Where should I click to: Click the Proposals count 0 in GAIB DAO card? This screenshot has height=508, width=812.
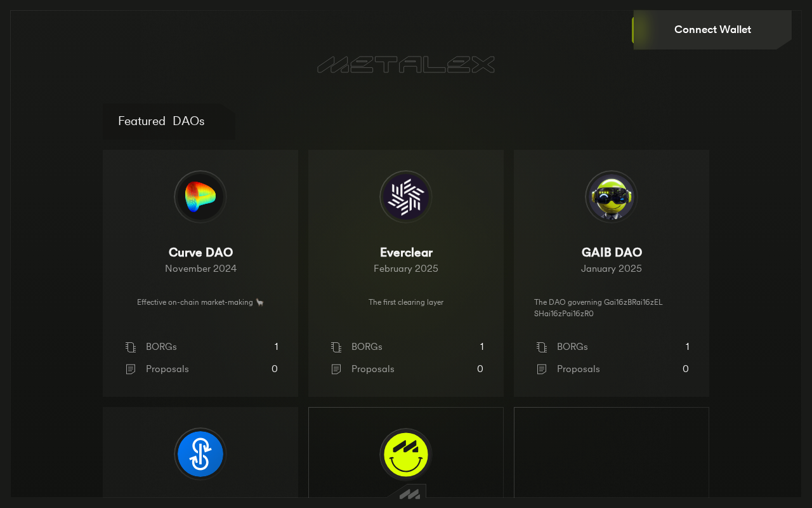pos(686,369)
